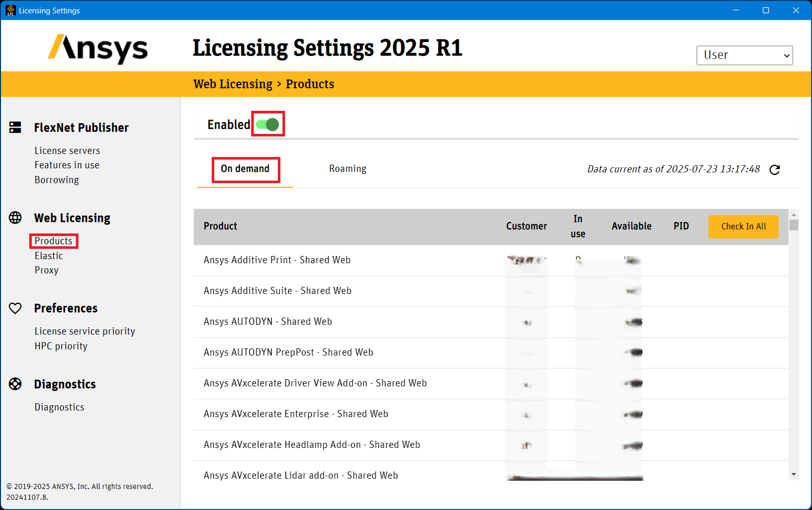Click Products in the breadcrumb
The image size is (812, 510).
(310, 84)
